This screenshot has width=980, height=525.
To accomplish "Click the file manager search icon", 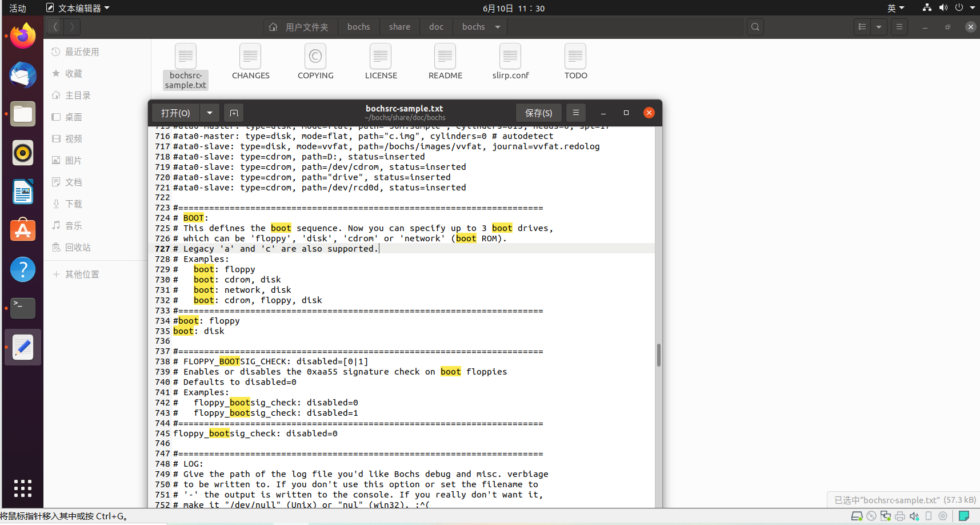I will pyautogui.click(x=755, y=27).
